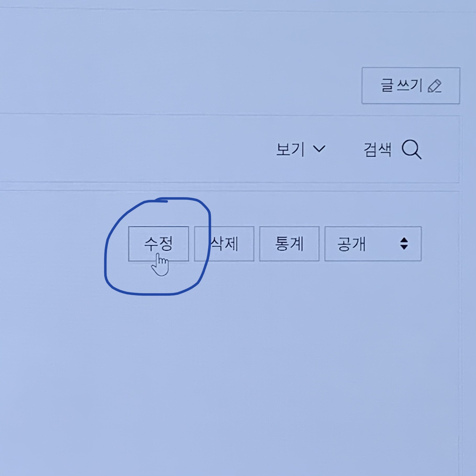Click the 삭제 delete button
Screen dimensions: 476x476
pos(224,244)
